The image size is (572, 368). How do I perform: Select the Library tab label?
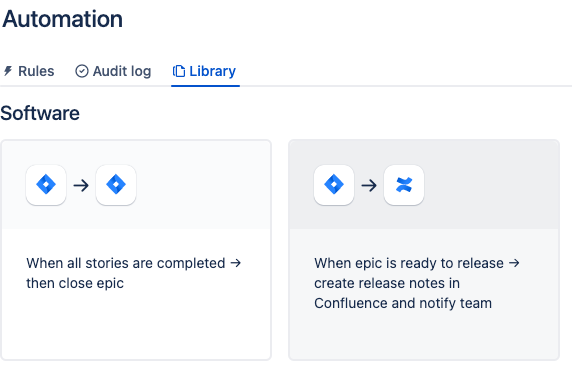212,71
